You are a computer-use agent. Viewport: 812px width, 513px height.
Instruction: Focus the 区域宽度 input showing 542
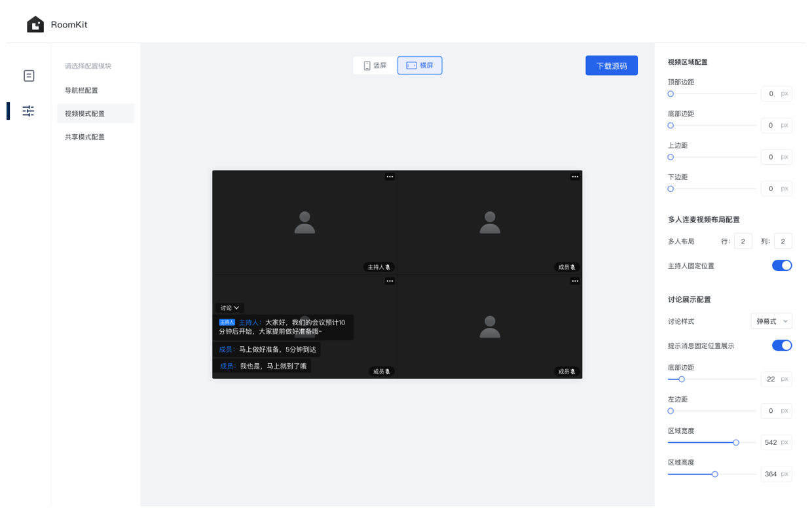pyautogui.click(x=777, y=442)
